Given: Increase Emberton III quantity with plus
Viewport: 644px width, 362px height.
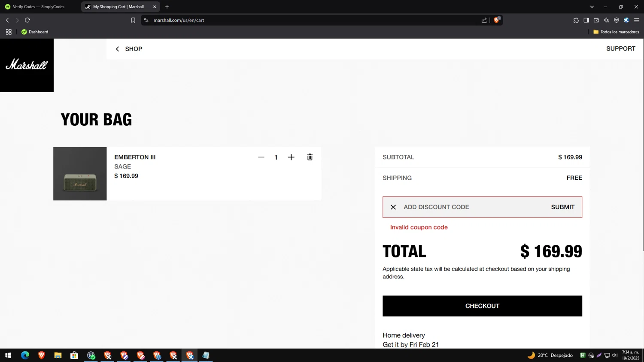Looking at the screenshot, I should (x=291, y=157).
